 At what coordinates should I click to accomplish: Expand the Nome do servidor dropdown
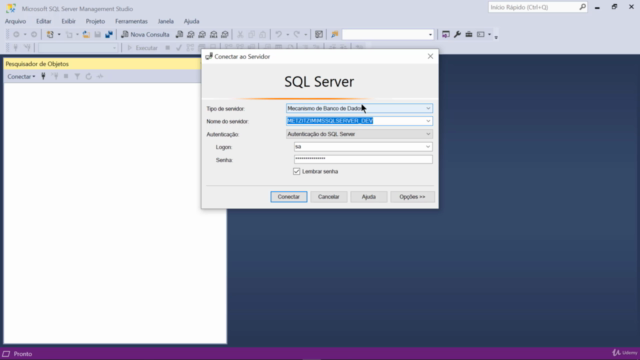428,121
